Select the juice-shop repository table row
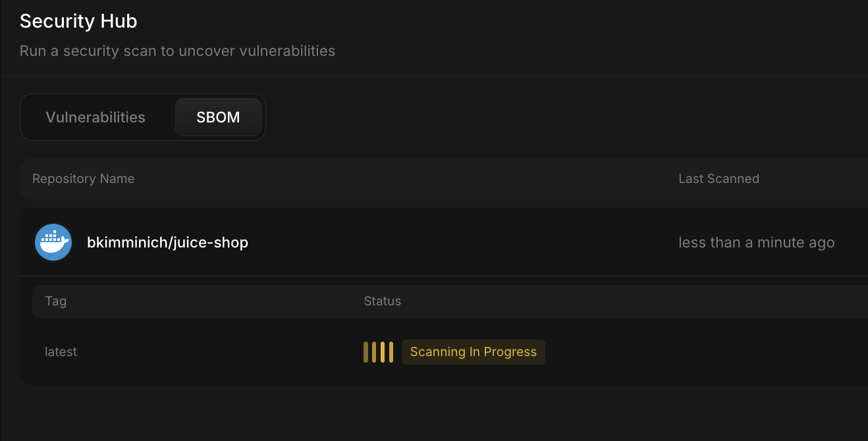868x441 pixels. click(395, 242)
